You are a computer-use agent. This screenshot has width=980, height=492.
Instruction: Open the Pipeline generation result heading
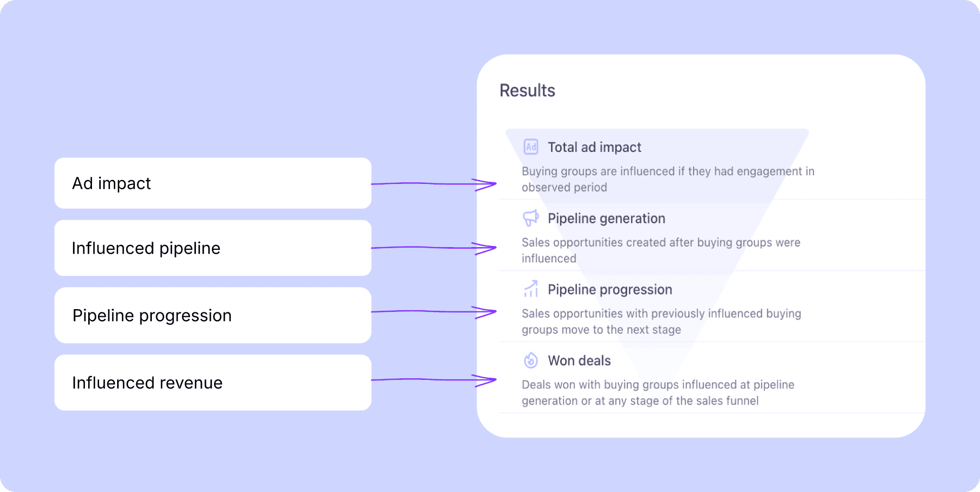click(x=607, y=218)
